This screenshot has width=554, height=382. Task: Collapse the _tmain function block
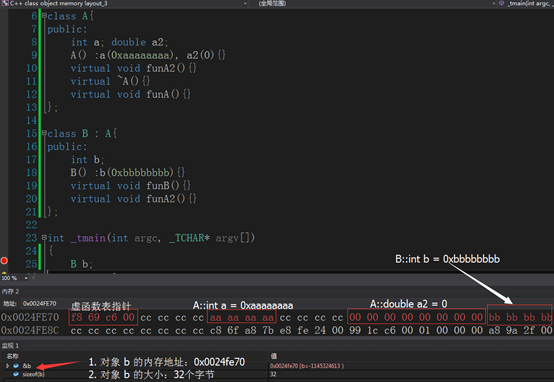44,237
